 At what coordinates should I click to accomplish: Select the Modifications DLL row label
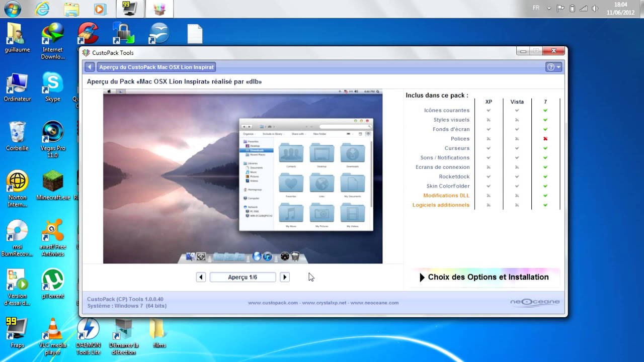446,196
